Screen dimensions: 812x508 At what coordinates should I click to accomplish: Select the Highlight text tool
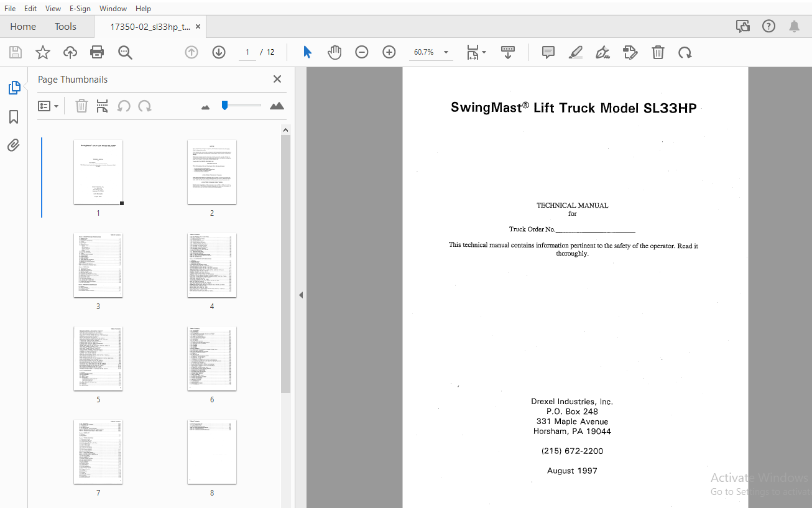576,52
